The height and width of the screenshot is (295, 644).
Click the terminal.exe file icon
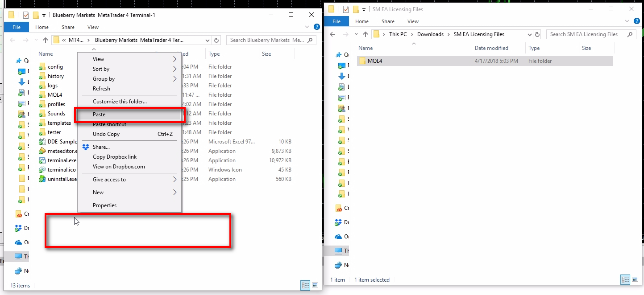pos(42,160)
